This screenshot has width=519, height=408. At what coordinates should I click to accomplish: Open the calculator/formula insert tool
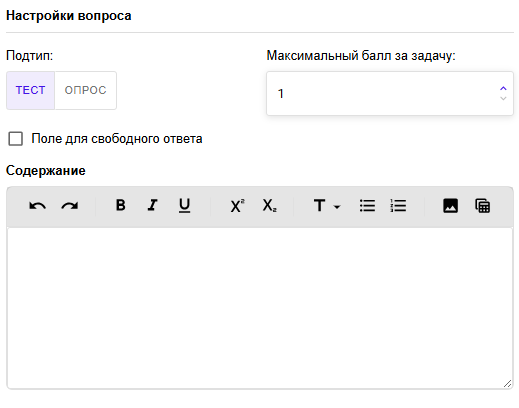[482, 206]
